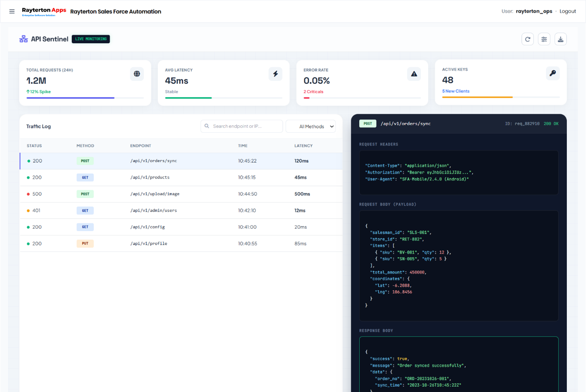Click the key icon on Active Keys card
Screen dimensions: 586x392
click(553, 73)
